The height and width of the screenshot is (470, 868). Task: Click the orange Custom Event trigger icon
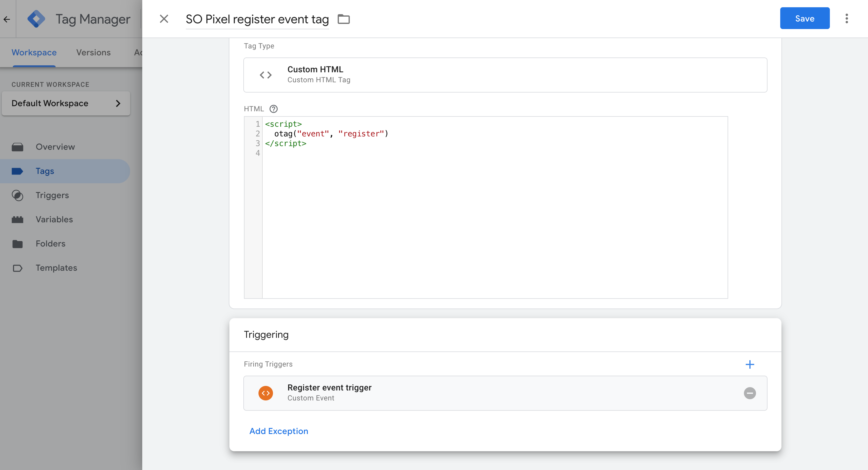click(265, 393)
